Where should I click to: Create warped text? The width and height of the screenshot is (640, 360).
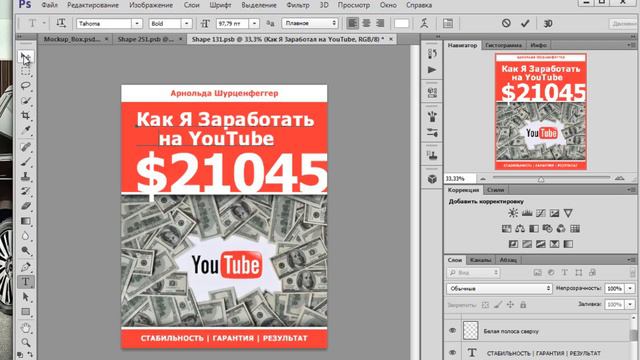tap(424, 23)
